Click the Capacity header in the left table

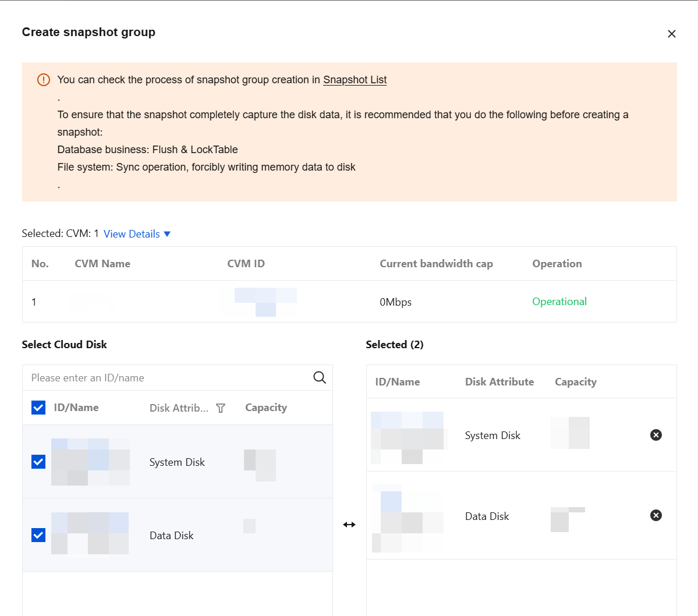coord(266,408)
